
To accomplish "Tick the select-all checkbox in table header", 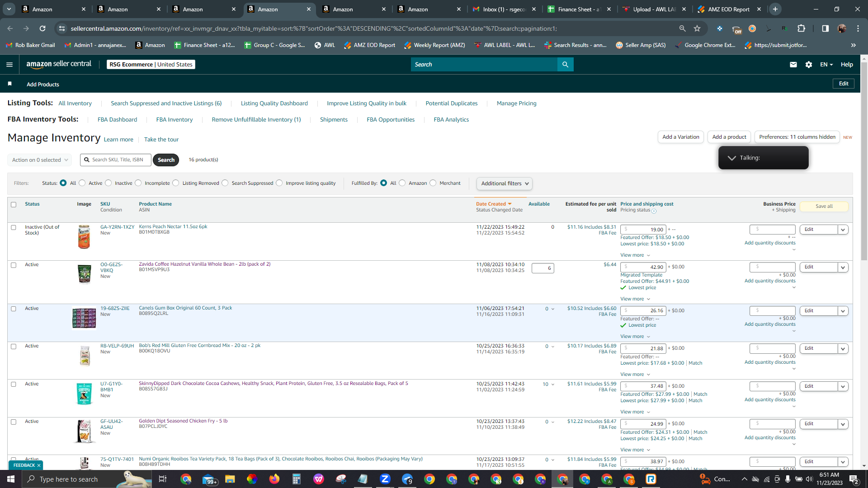I will pyautogui.click(x=14, y=205).
